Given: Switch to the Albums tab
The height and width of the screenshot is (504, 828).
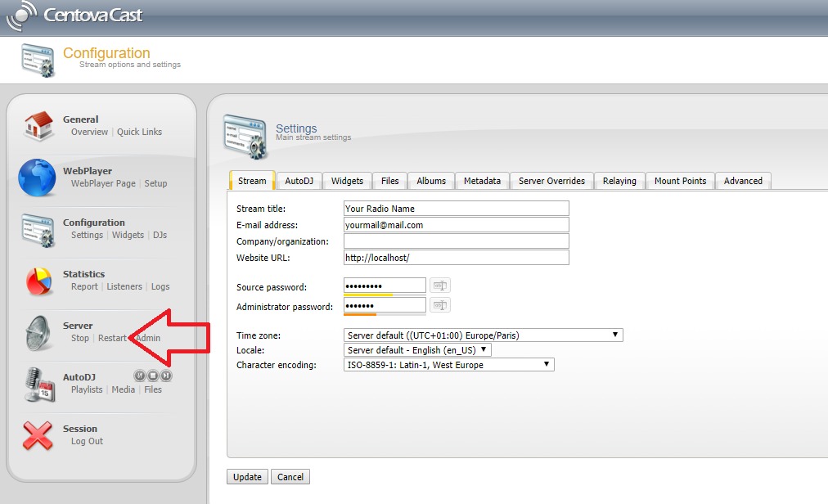Looking at the screenshot, I should [x=431, y=181].
